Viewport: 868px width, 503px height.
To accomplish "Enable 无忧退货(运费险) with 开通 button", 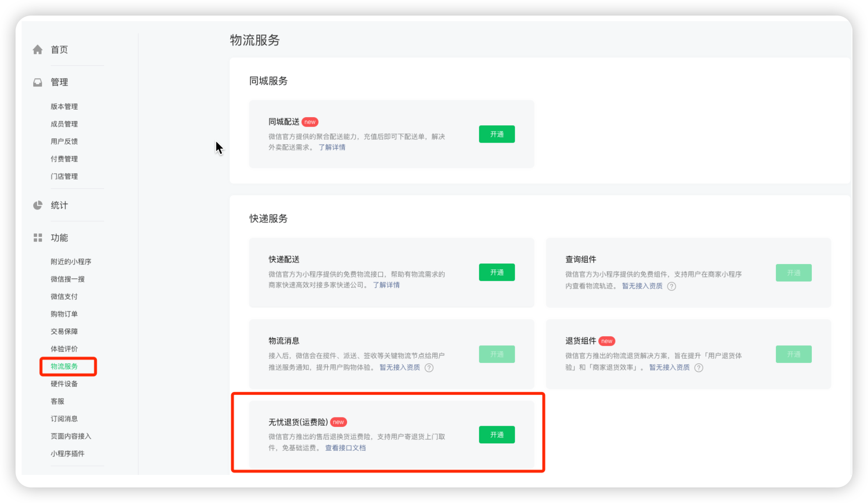I will pyautogui.click(x=497, y=435).
